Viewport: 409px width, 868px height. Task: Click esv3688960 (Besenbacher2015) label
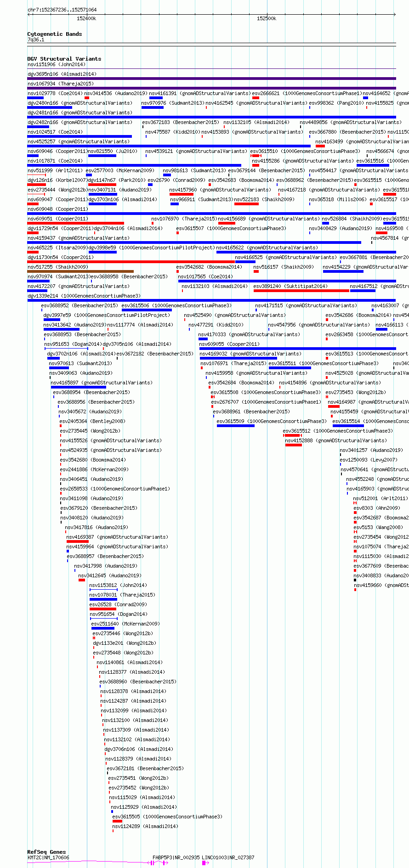coord(138,682)
